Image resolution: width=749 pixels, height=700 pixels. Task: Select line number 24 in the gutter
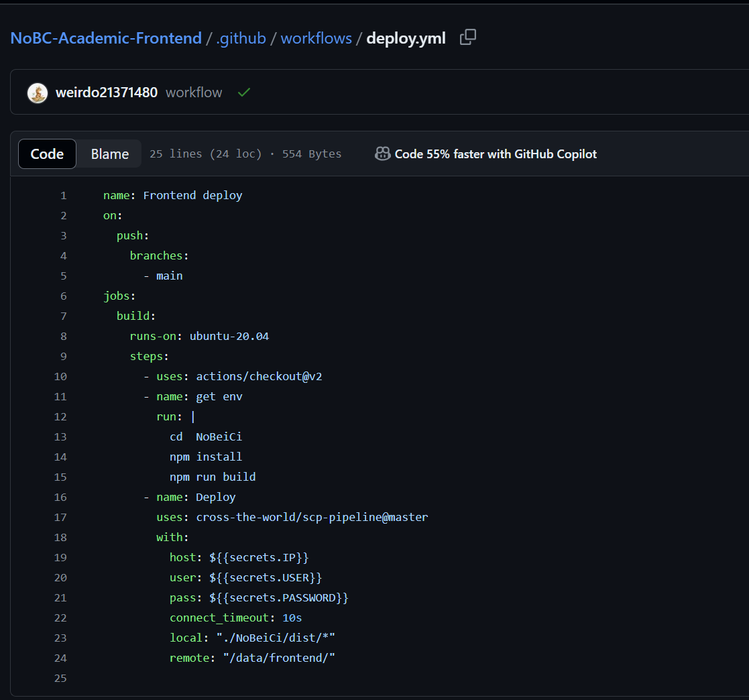tap(60, 658)
